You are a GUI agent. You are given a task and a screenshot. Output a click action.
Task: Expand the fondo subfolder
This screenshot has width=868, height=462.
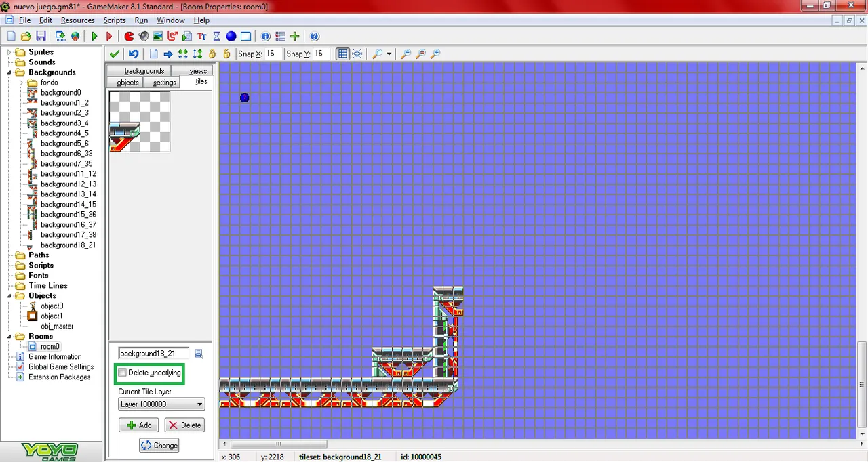tap(22, 83)
